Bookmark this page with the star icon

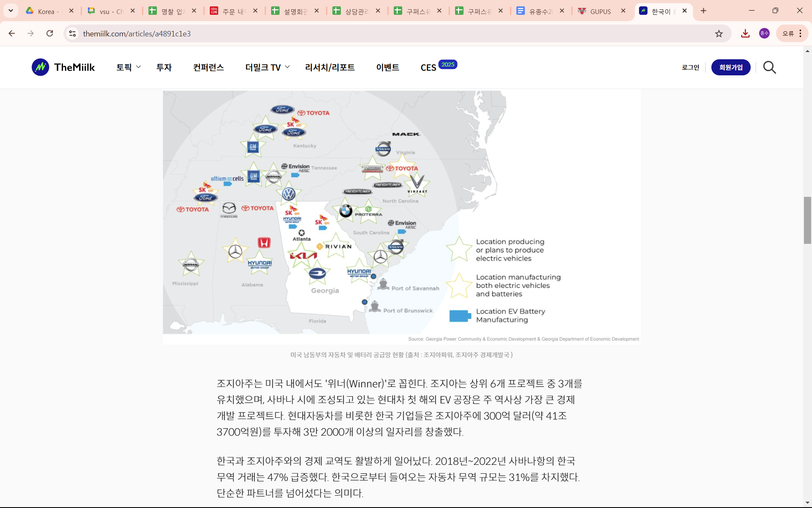tap(719, 33)
